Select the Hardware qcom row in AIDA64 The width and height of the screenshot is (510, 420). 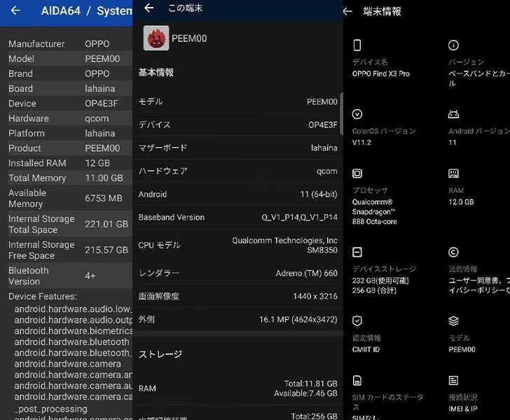[70, 119]
